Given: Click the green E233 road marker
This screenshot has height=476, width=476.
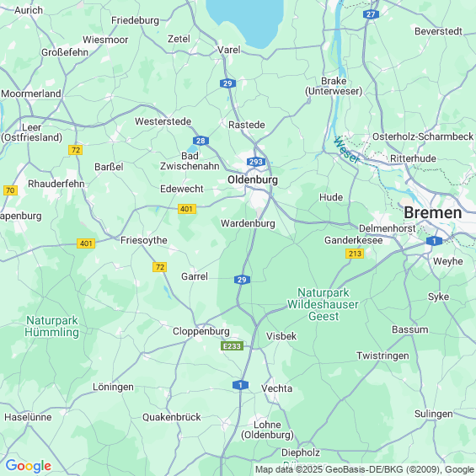Looking at the screenshot, I should tap(232, 346).
